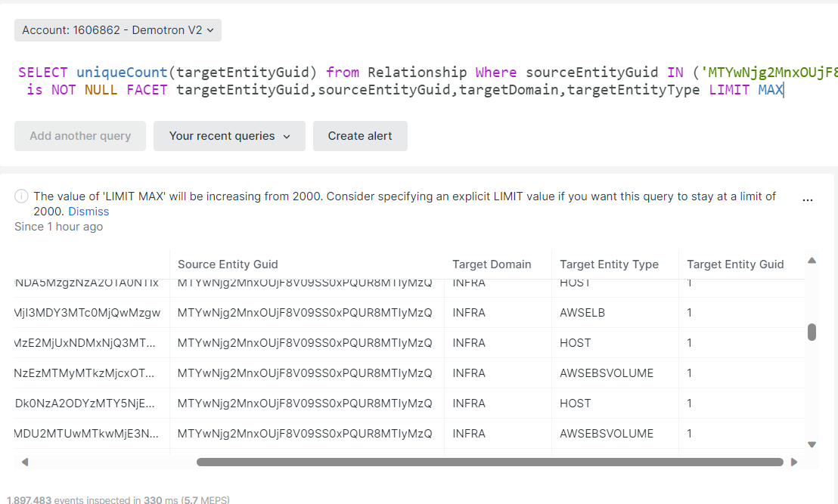Click the Target Domain column header

[x=492, y=264]
